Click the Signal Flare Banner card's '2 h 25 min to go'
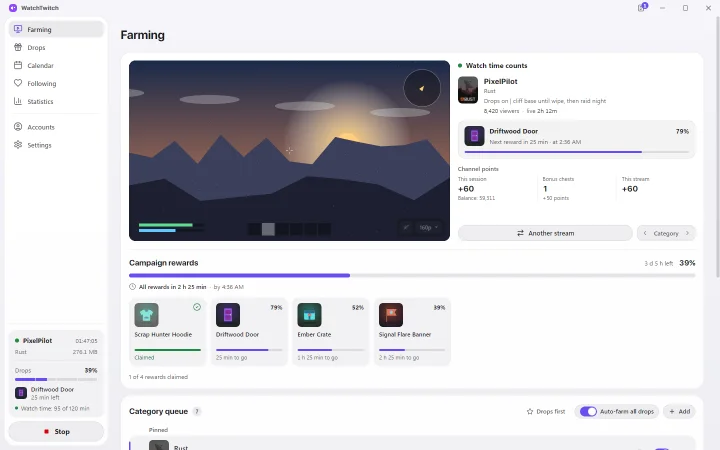Viewport: 720px width, 450px height. [x=399, y=358]
